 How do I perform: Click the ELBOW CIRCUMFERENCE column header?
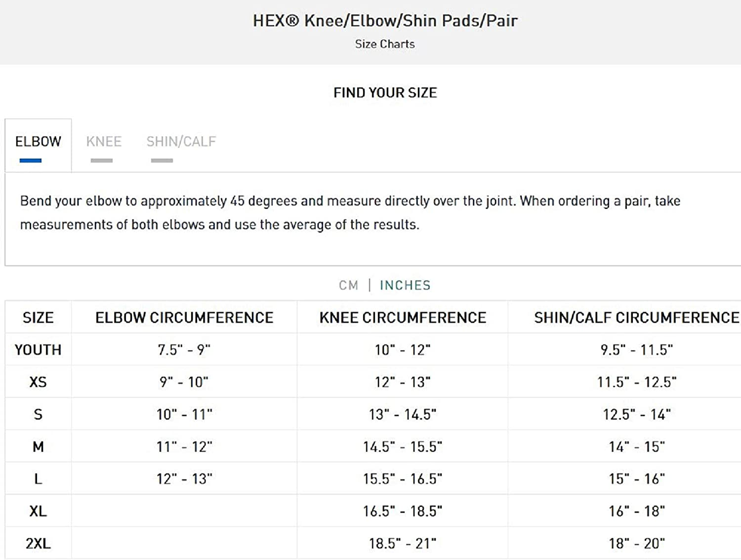click(184, 318)
